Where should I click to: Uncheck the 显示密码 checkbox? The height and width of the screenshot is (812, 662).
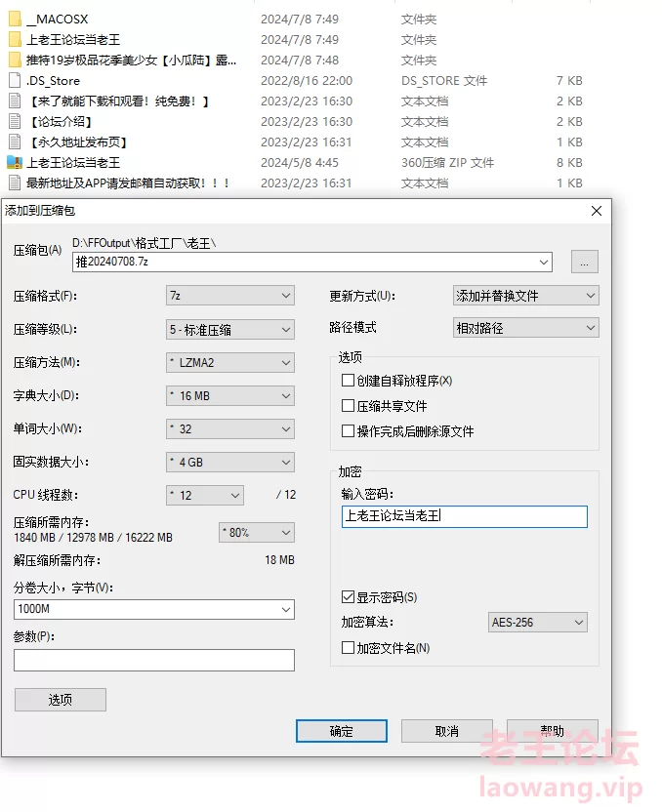point(349,597)
